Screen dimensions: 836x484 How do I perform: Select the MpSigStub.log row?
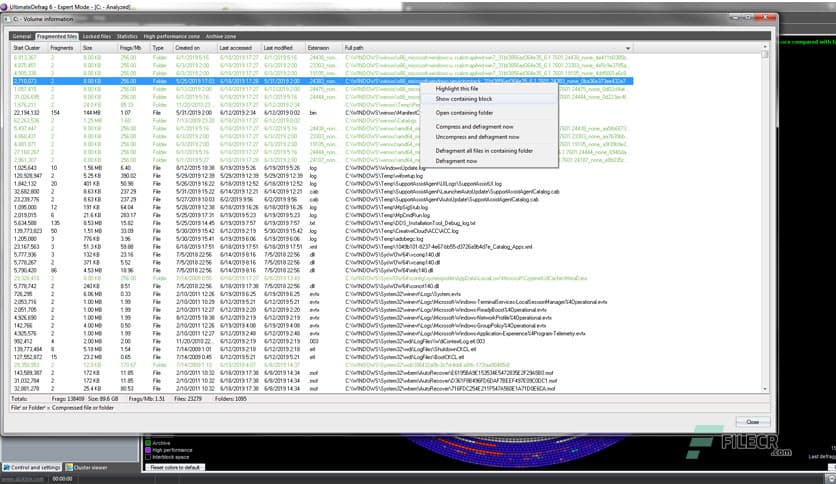(323, 207)
